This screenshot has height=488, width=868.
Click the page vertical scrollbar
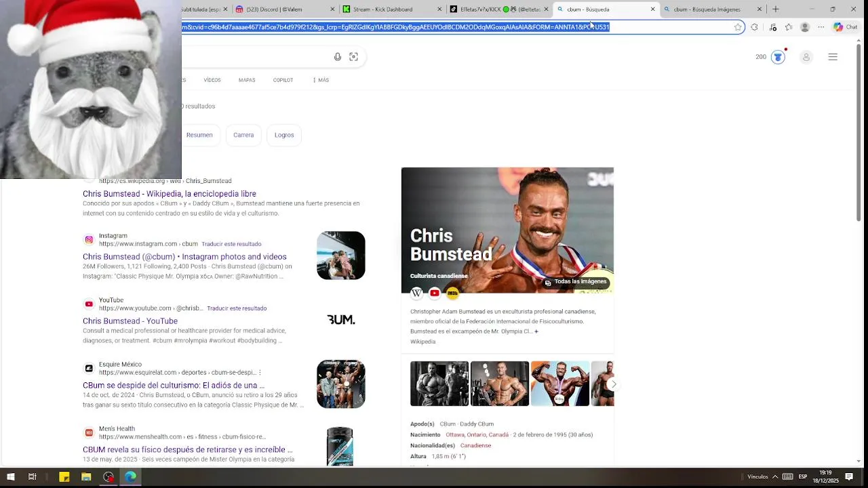point(859,133)
